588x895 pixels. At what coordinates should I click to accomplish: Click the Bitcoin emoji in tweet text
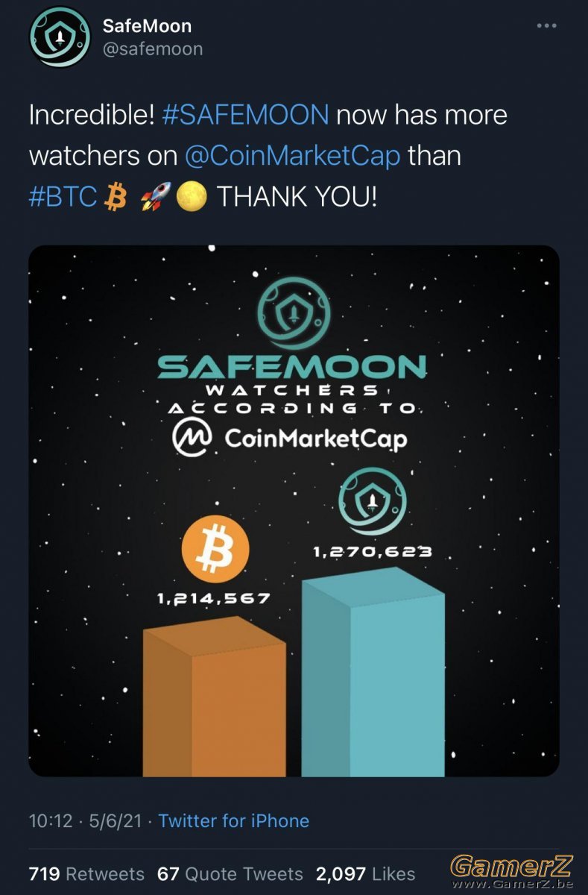116,196
